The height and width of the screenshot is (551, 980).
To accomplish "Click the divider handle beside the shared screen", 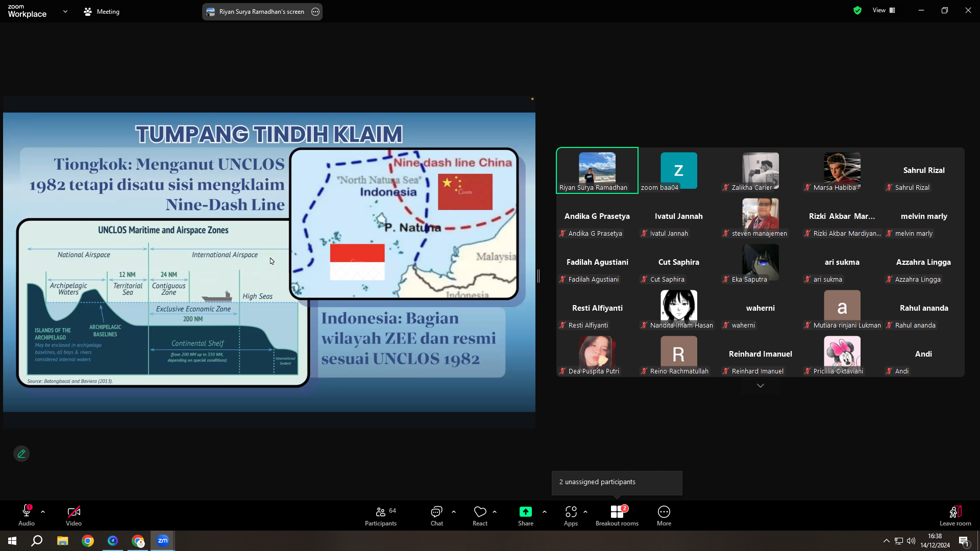I will pos(538,276).
